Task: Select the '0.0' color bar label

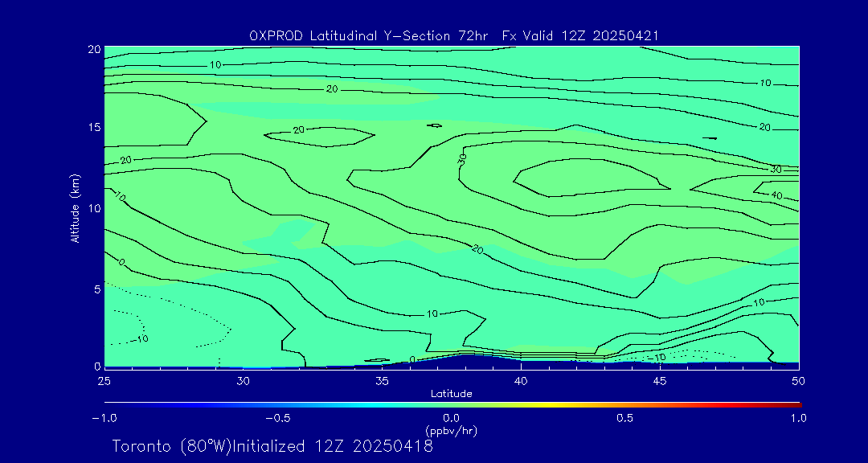Action: pos(452,418)
